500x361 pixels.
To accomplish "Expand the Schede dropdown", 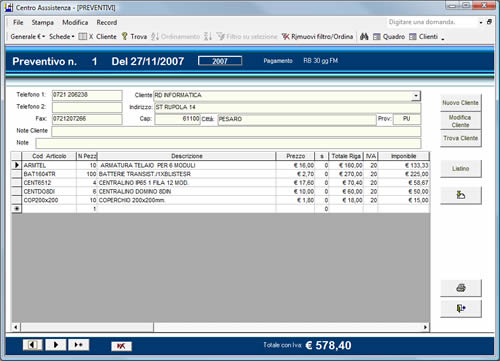I will [x=62, y=37].
